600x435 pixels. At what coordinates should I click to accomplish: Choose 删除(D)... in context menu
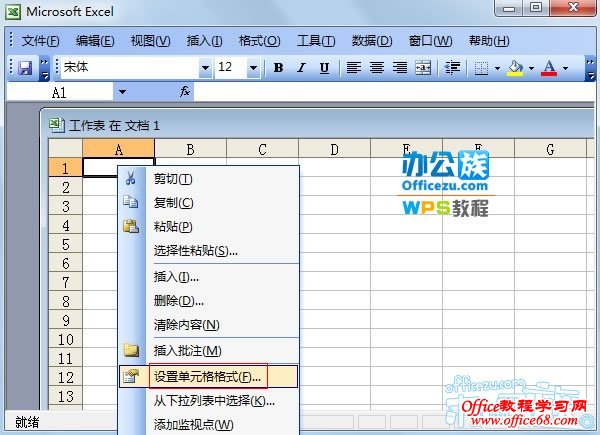point(209,301)
